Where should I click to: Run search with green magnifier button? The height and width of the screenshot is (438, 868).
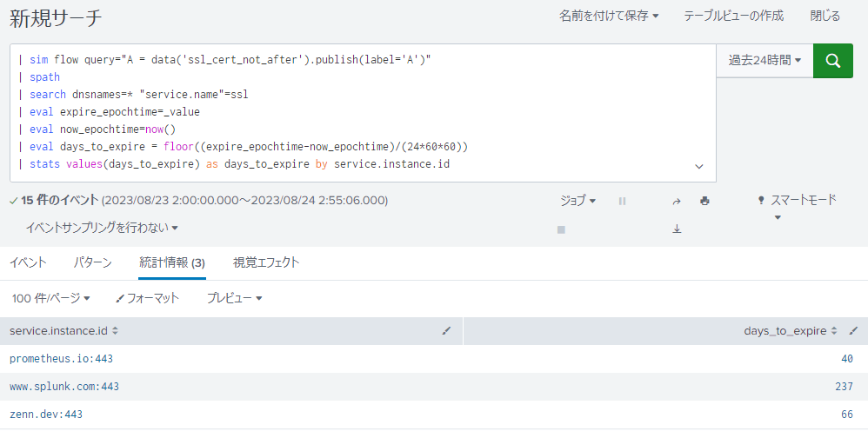point(832,61)
